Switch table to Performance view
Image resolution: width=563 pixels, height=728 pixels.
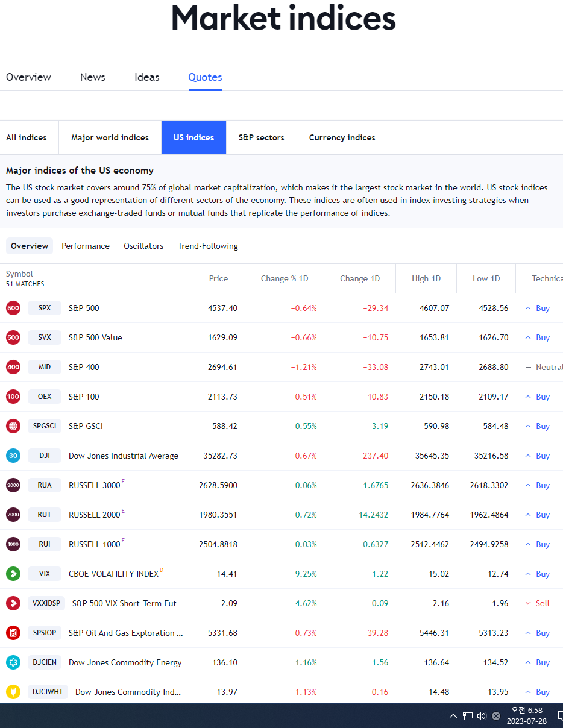(x=86, y=246)
